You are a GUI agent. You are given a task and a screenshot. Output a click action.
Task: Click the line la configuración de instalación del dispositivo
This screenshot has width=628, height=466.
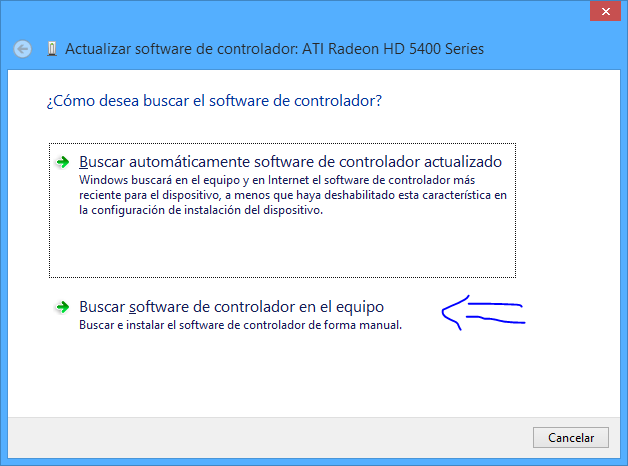[201, 210]
